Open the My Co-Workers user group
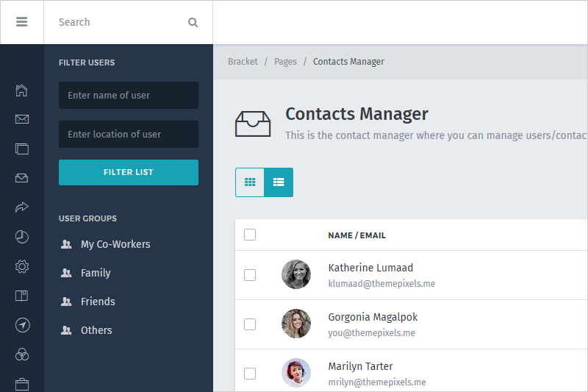This screenshot has width=588, height=392. (115, 244)
